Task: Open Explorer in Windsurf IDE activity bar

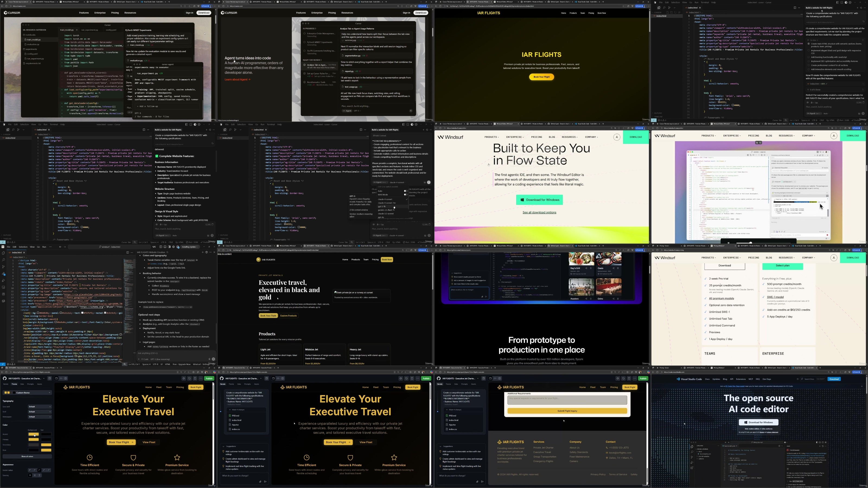Action: coord(3,253)
